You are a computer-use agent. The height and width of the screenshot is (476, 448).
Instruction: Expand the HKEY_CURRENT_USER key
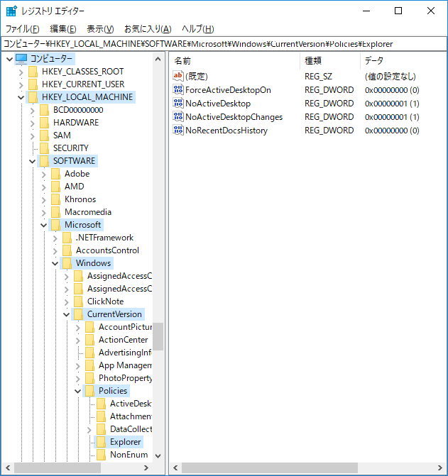(21, 85)
